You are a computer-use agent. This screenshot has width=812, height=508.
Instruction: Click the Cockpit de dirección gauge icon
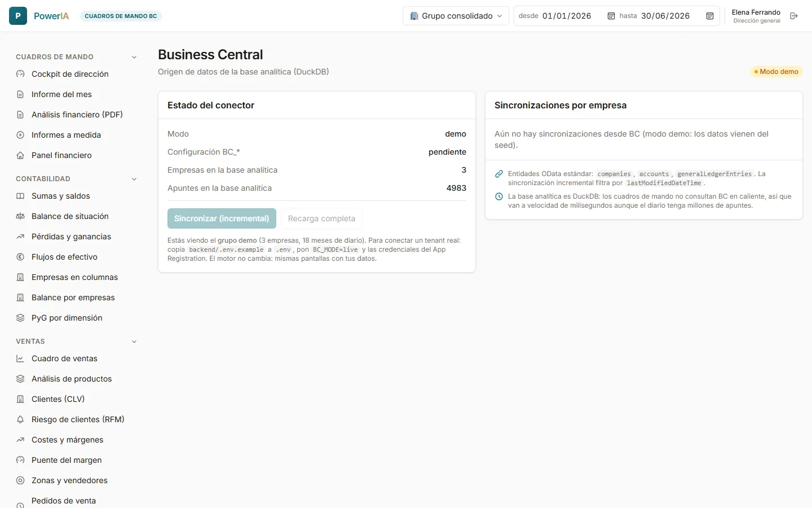tap(20, 74)
